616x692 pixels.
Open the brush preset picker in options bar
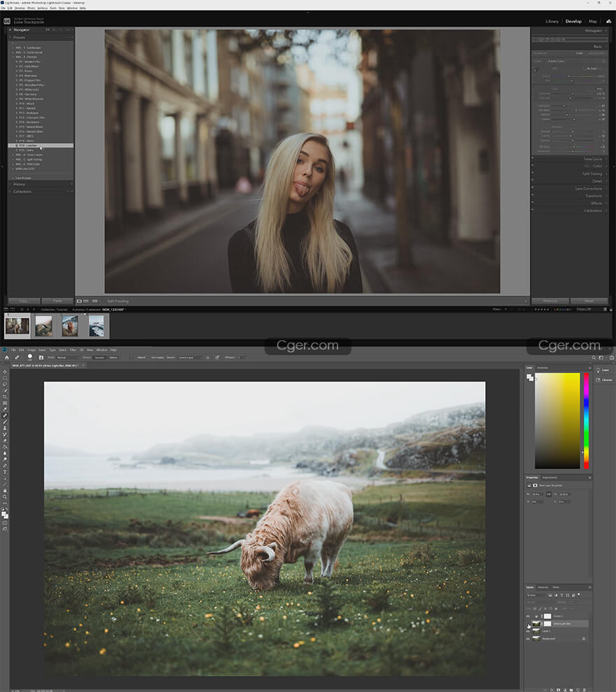click(x=30, y=357)
